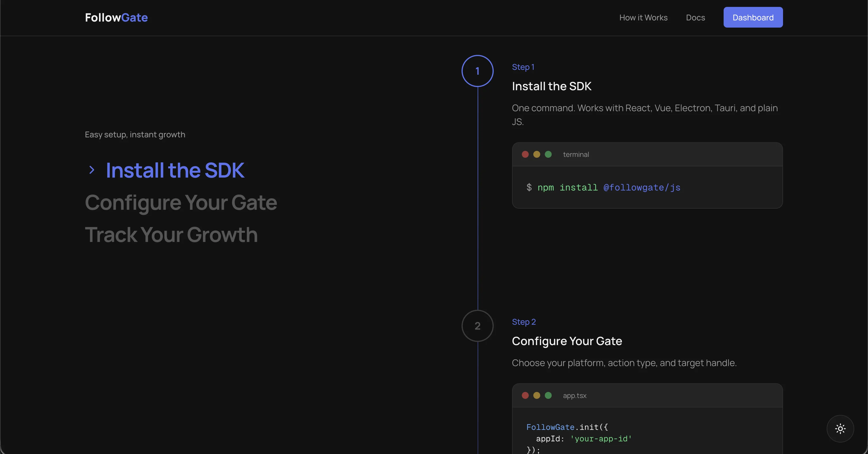Image resolution: width=868 pixels, height=454 pixels.
Task: Click the app.tsx file tab label
Action: point(575,396)
